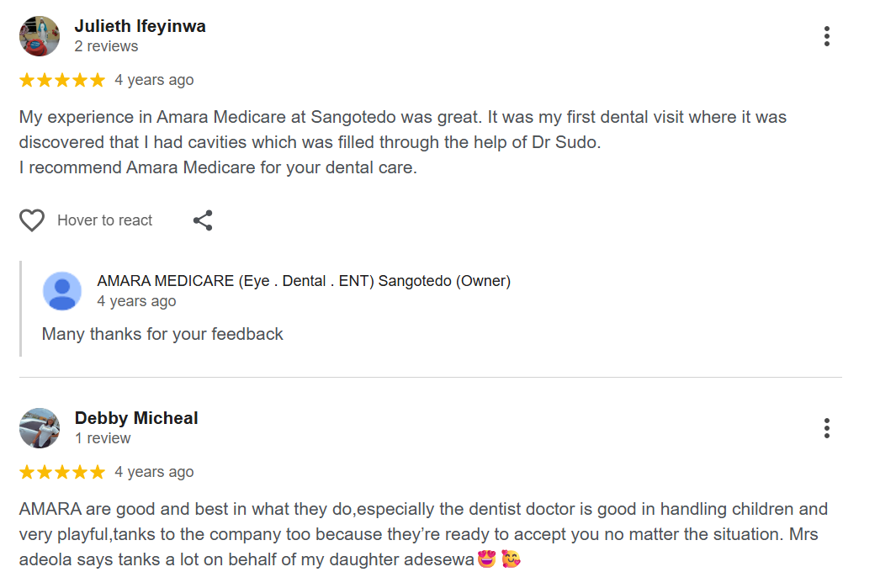Click AMARA MEDICARE owner name in reply
Screen dimensions: 896x588
[304, 281]
